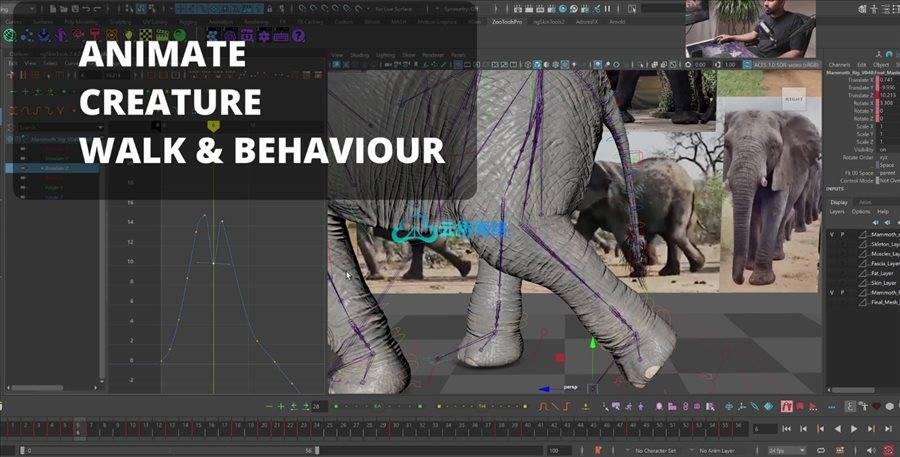
Task: Open the No Character Set dropdown
Action: click(x=653, y=451)
